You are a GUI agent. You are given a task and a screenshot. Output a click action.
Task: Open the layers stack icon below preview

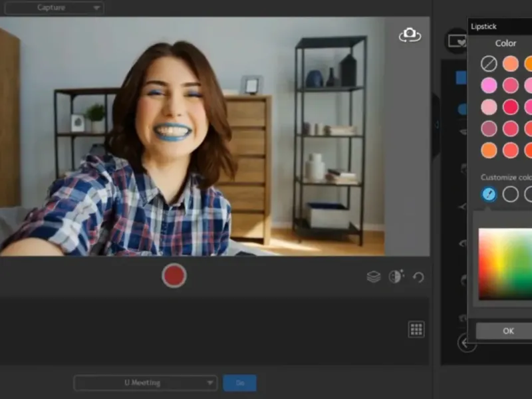[374, 277]
